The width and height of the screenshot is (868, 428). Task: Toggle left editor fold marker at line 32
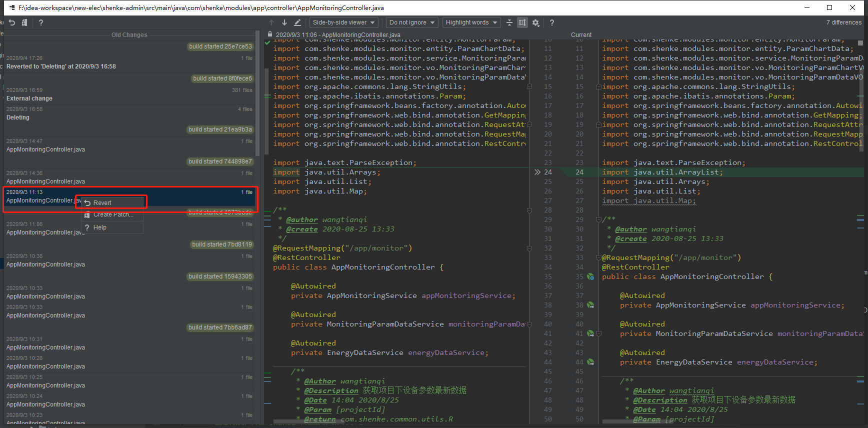(529, 248)
